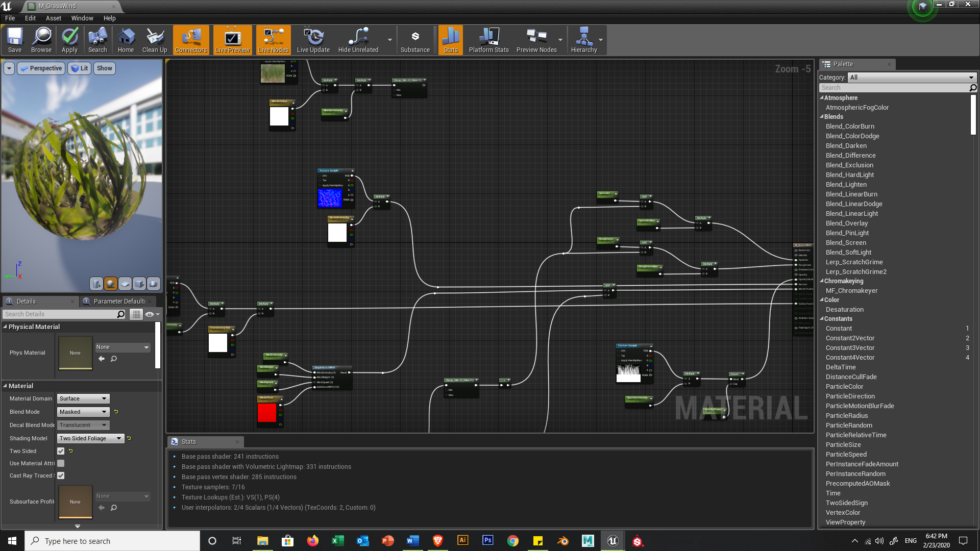Screen dimensions: 980x551
Task: Enable Use Material Attributes checkbox
Action: click(61, 463)
